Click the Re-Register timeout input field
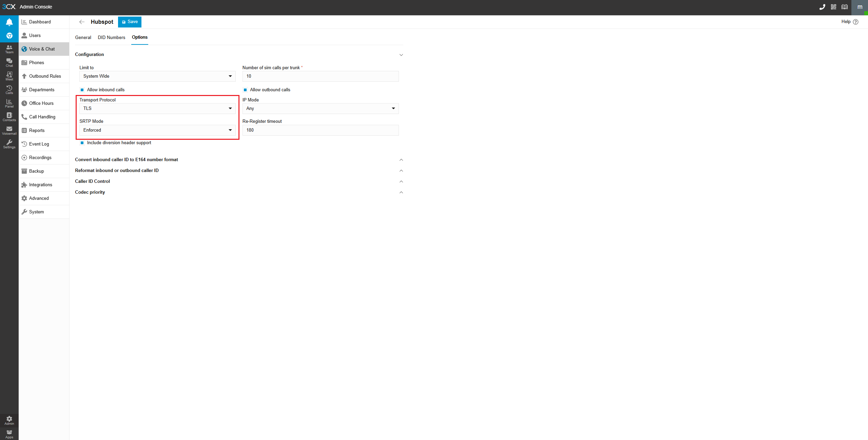868x440 pixels. point(320,130)
